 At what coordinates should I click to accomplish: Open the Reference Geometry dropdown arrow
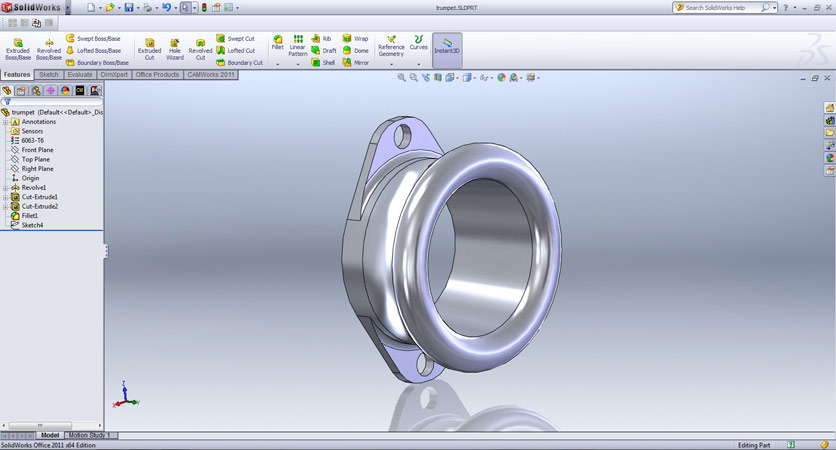391,64
